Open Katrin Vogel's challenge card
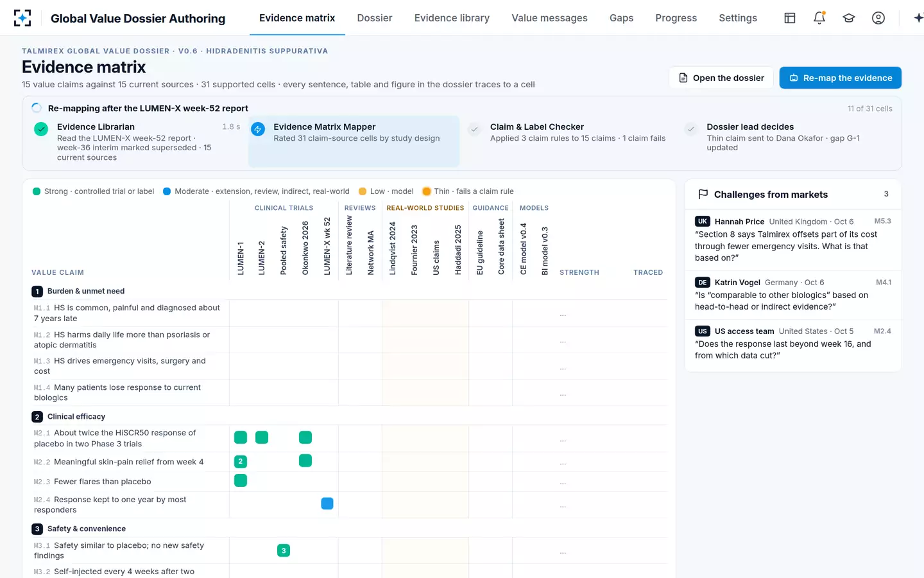Screen dimensions: 924x578 (x=793, y=295)
